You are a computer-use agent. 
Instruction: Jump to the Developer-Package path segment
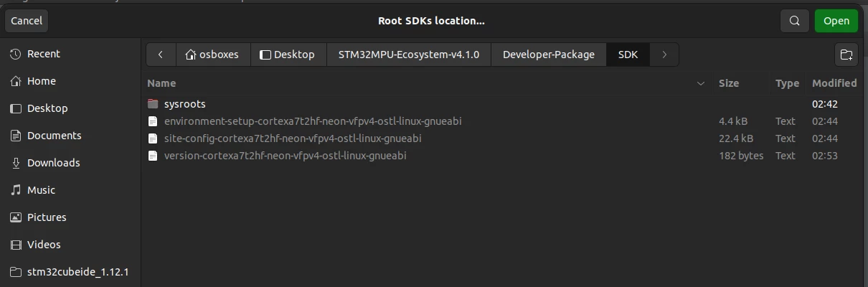tap(549, 55)
